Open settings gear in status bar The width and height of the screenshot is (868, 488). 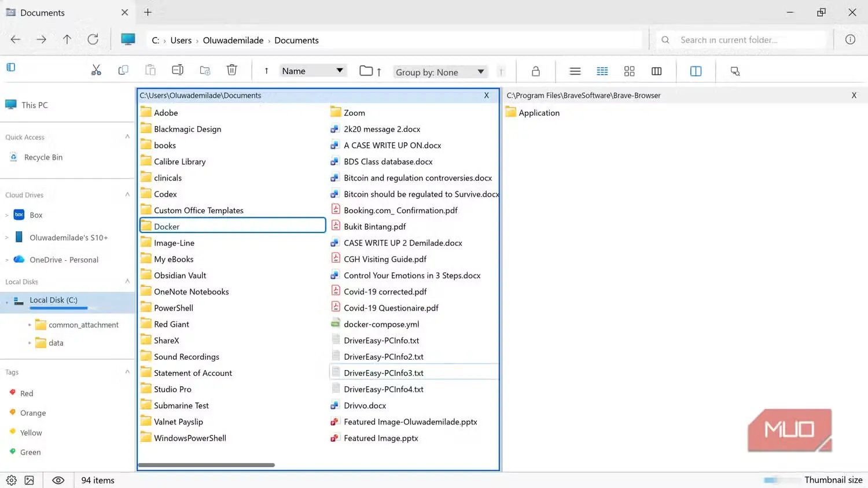12,480
